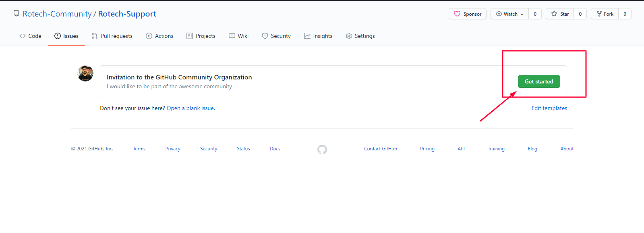Click the Edit templates link

pyautogui.click(x=549, y=108)
